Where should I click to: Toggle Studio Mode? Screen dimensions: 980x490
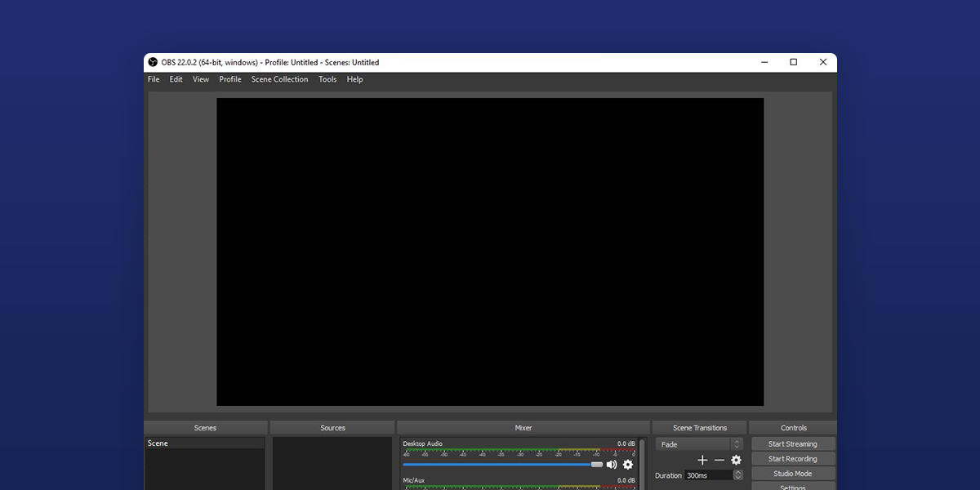point(792,474)
